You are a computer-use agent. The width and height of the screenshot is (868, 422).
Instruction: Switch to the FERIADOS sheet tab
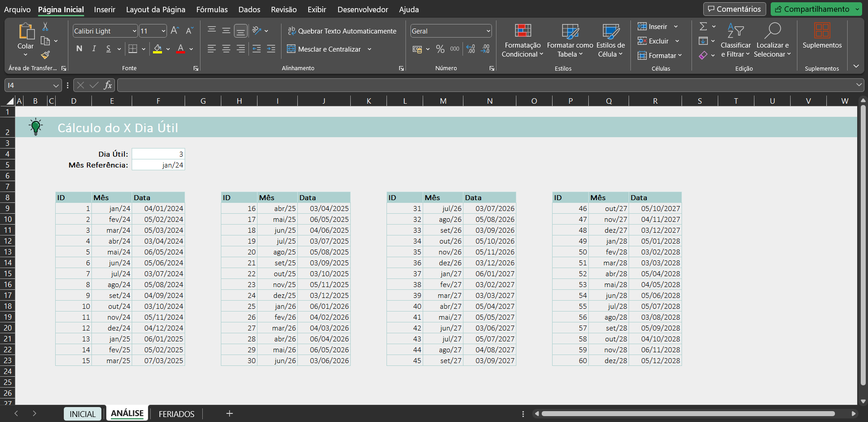176,414
